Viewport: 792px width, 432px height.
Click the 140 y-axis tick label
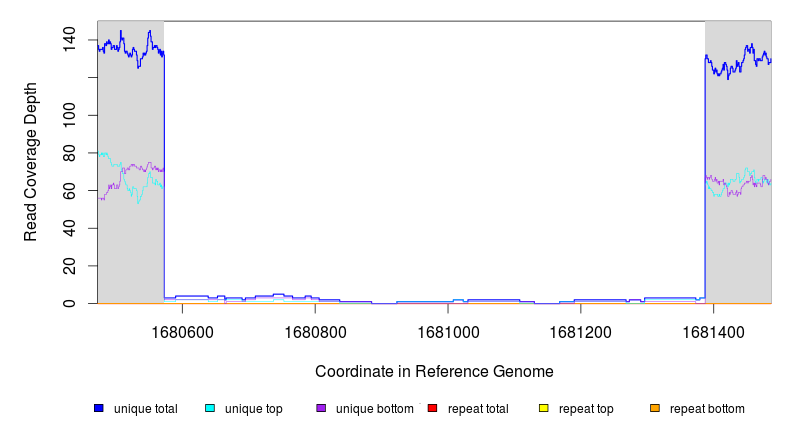69,40
